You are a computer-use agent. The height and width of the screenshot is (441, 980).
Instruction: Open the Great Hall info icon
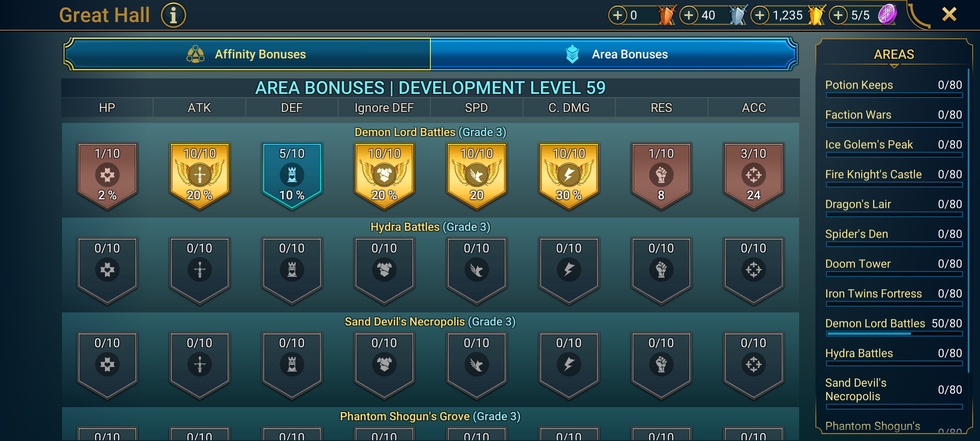[x=174, y=16]
